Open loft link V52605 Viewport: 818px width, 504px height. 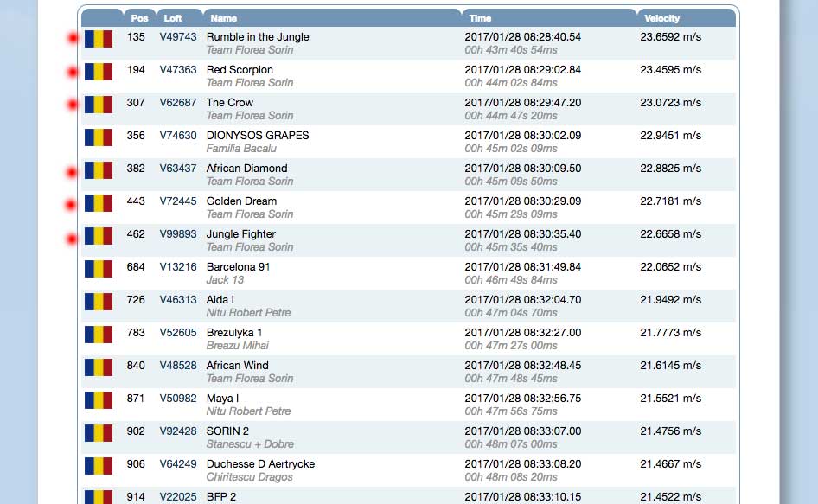178,333
